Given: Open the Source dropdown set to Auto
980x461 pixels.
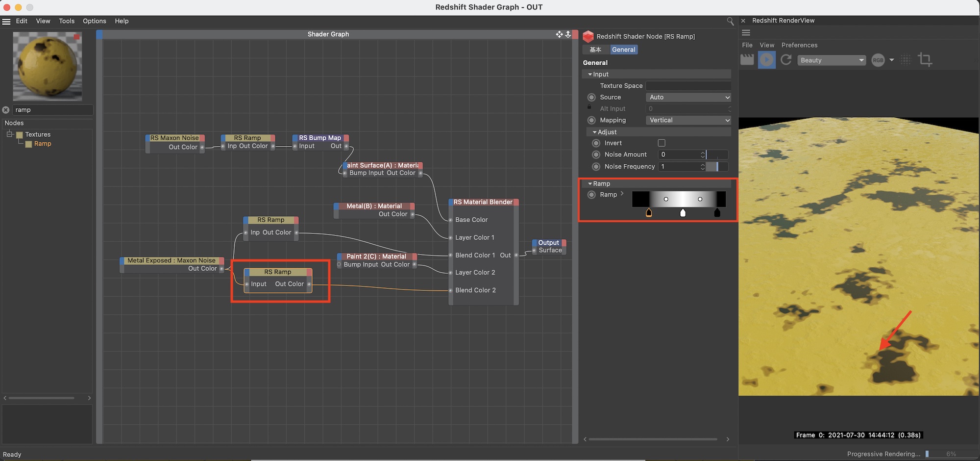Looking at the screenshot, I should coord(688,97).
